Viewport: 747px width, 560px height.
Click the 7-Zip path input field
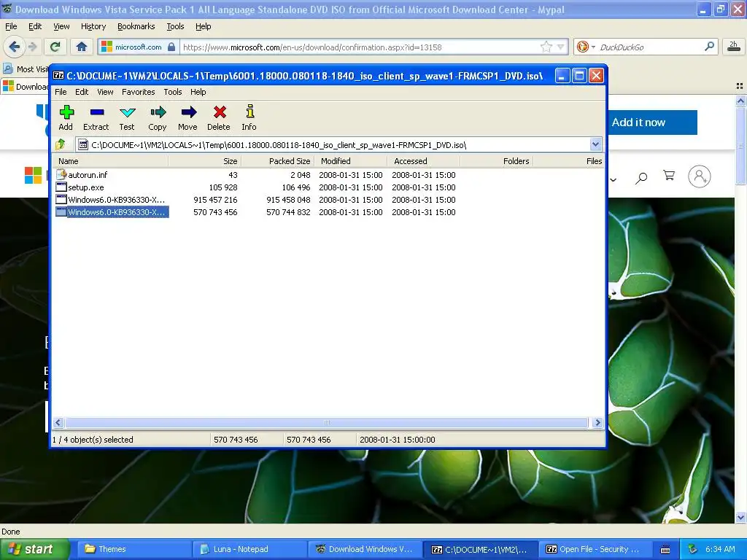coord(333,145)
